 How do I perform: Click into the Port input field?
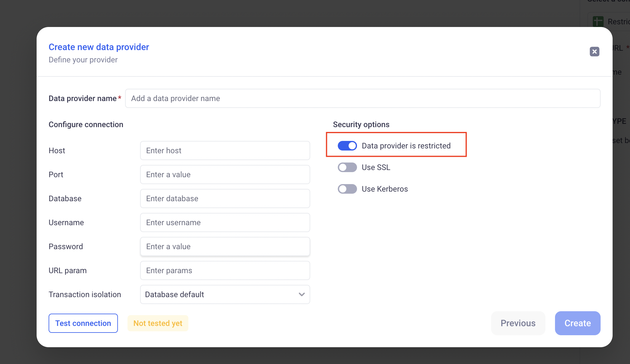point(225,175)
